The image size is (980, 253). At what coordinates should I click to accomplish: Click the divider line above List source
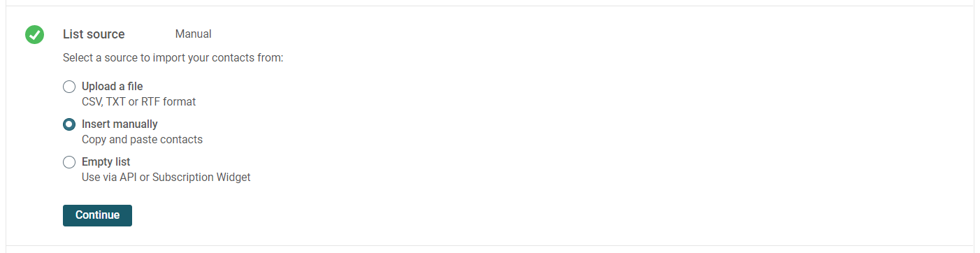pos(489,6)
